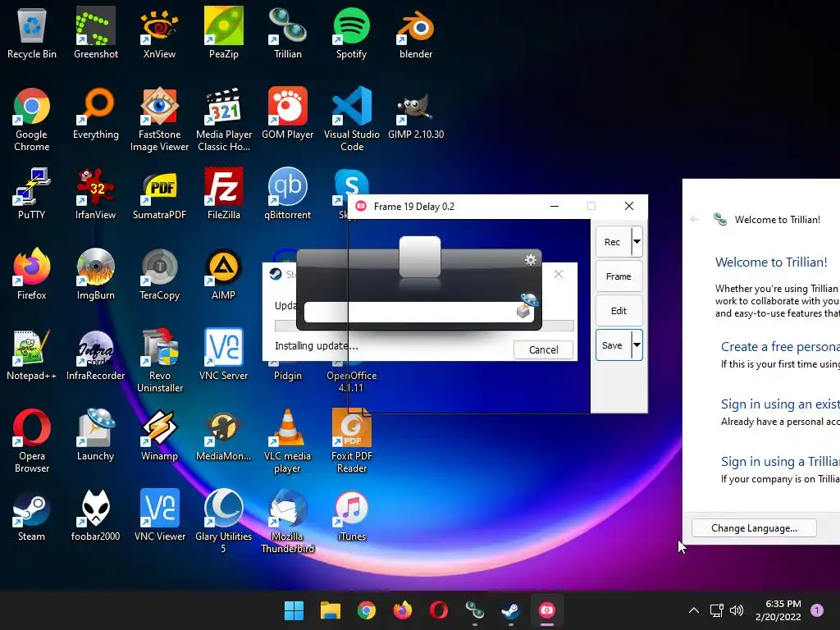Click Change Language in Trillian window

click(x=754, y=528)
